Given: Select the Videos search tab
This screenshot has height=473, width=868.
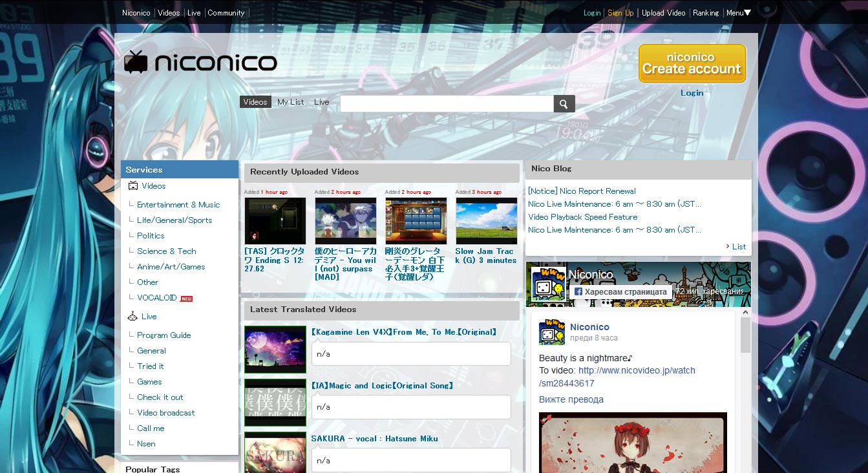Looking at the screenshot, I should point(255,102).
